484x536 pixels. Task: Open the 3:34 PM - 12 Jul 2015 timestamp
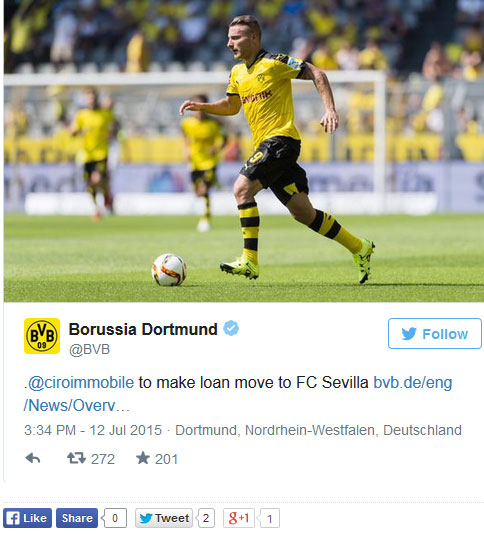(93, 430)
